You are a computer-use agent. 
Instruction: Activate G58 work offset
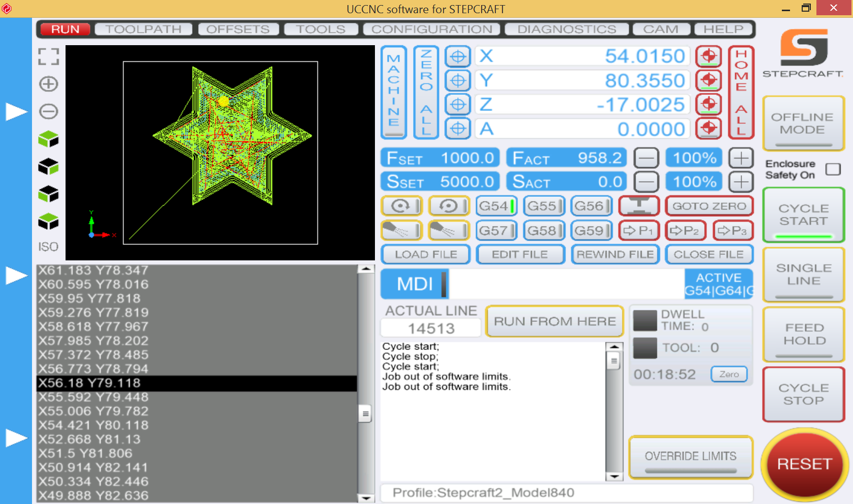544,230
